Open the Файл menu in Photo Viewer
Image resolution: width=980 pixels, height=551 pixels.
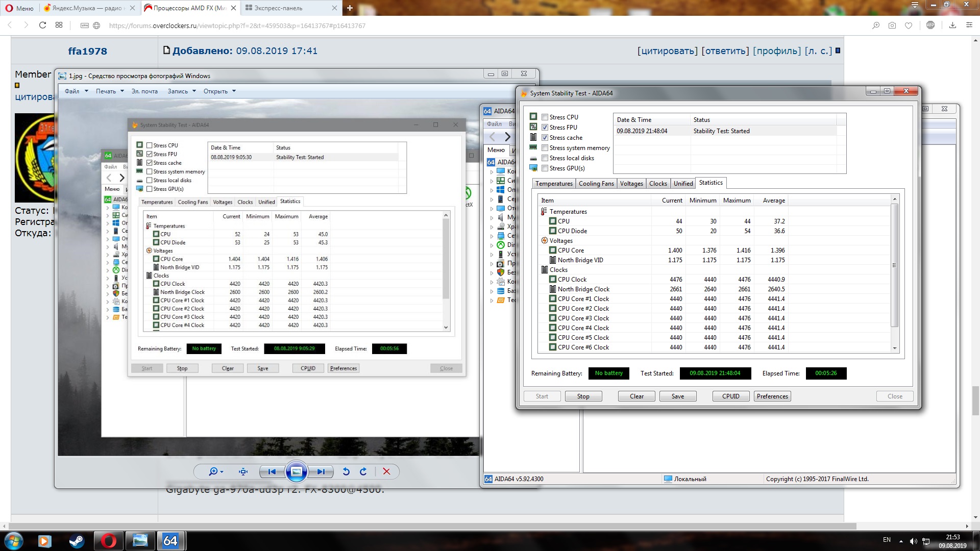coord(76,91)
